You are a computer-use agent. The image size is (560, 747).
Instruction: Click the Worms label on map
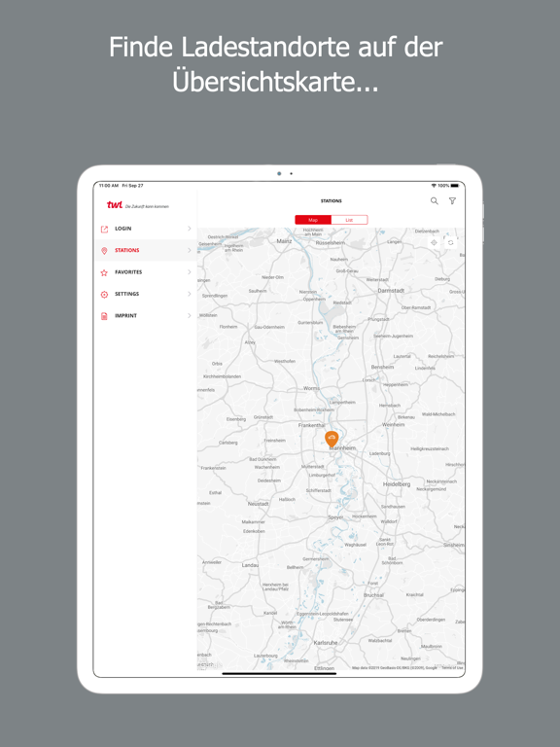[x=311, y=388]
